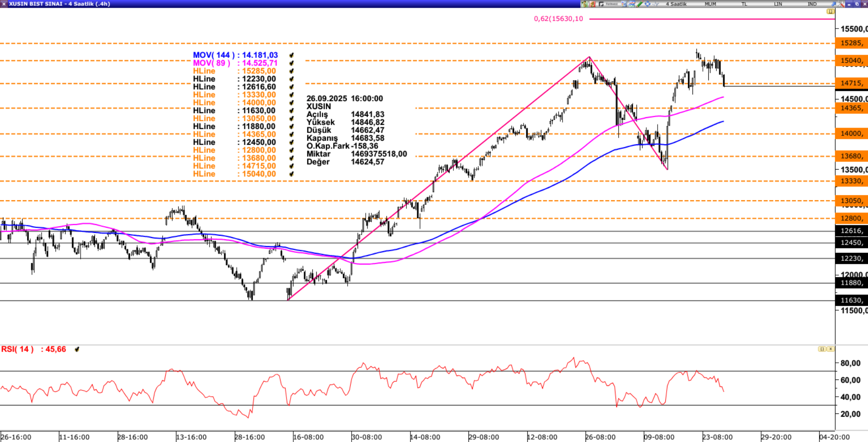Minimize the chart window
Viewport: 868px width, 442px height.
coord(849,4)
